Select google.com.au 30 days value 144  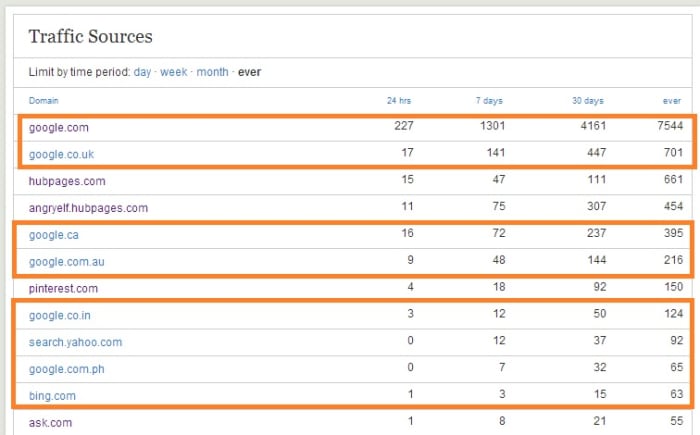coord(596,260)
